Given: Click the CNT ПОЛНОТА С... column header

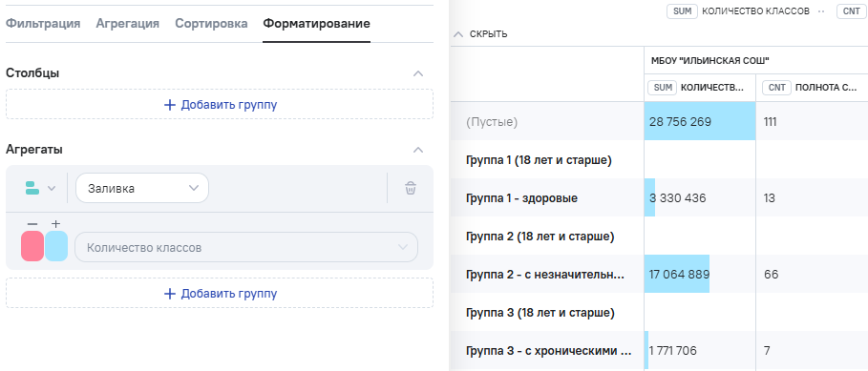Looking at the screenshot, I should point(812,88).
